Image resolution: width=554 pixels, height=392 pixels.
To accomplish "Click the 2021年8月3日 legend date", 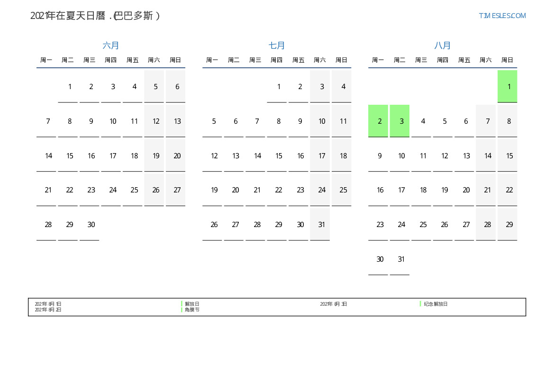I will click(333, 304).
